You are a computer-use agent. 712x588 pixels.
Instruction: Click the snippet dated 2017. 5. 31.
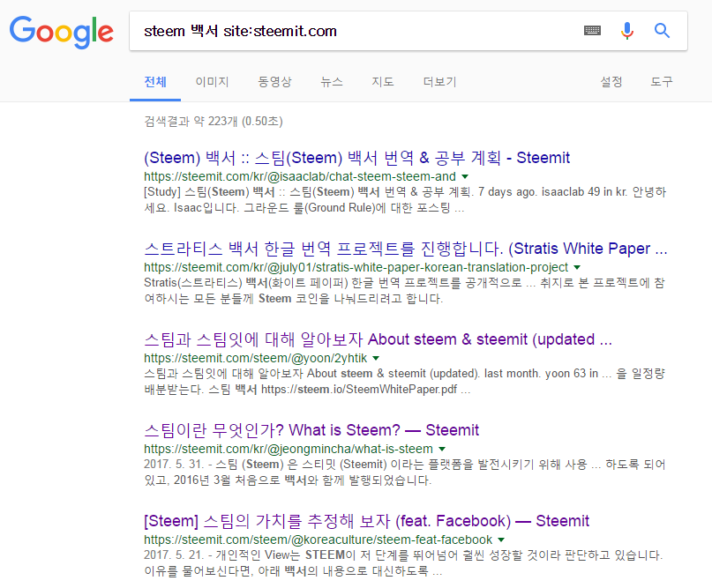(x=405, y=473)
